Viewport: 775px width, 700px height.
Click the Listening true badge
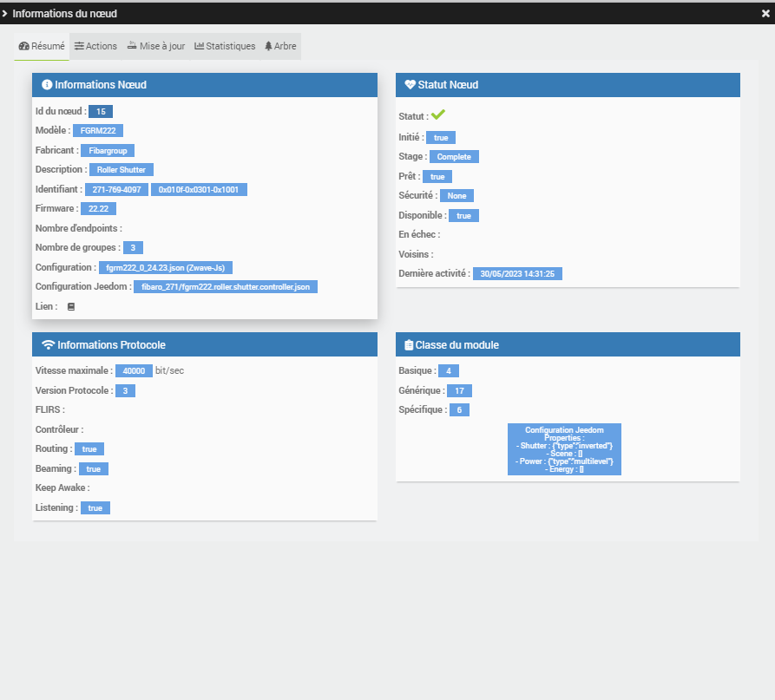(95, 508)
